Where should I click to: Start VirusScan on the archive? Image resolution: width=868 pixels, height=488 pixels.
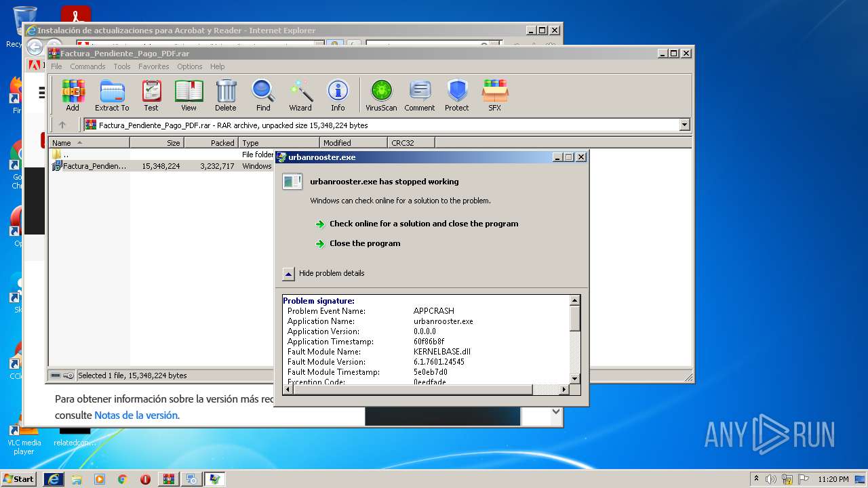point(381,96)
